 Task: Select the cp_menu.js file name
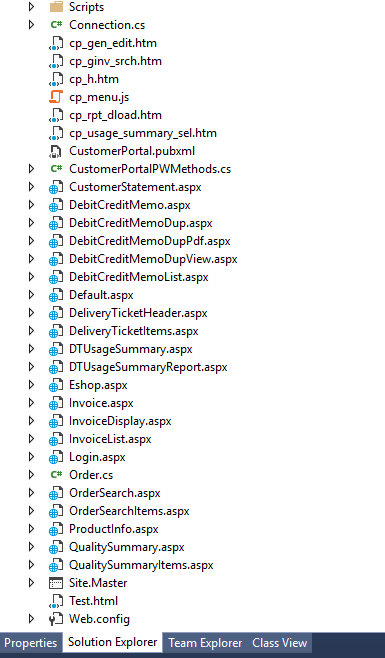point(99,97)
